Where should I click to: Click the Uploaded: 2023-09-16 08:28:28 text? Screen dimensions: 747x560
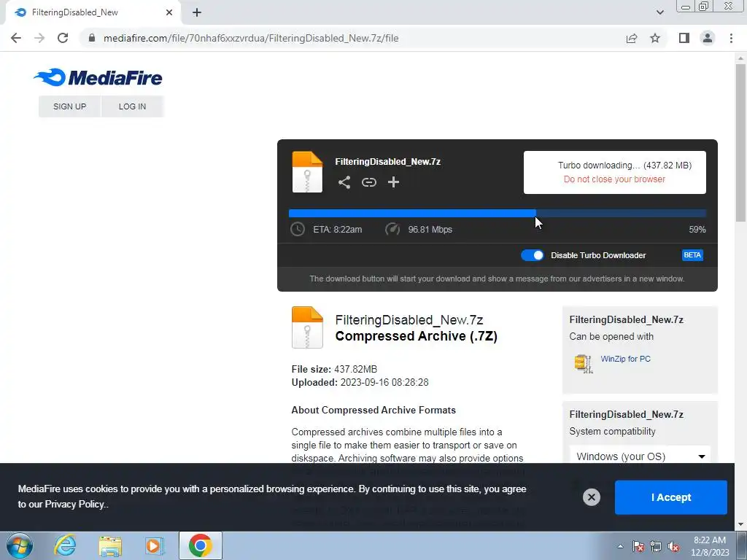point(360,382)
